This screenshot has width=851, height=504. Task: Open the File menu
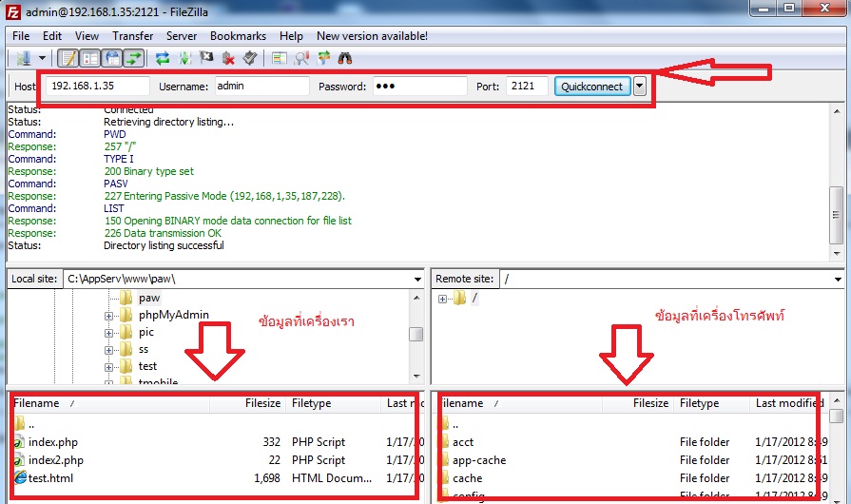pyautogui.click(x=21, y=36)
